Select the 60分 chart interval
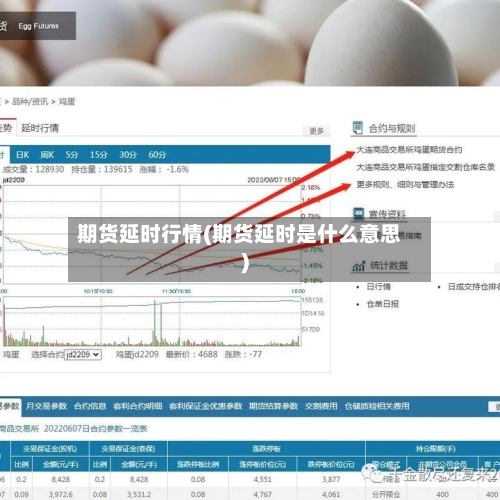500x500 pixels. 157,155
